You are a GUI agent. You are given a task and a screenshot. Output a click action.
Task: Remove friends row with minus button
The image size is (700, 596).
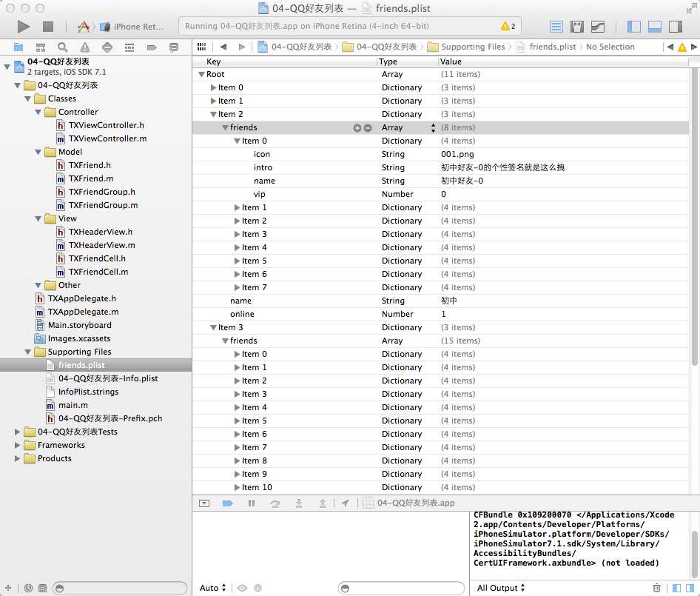pyautogui.click(x=368, y=128)
